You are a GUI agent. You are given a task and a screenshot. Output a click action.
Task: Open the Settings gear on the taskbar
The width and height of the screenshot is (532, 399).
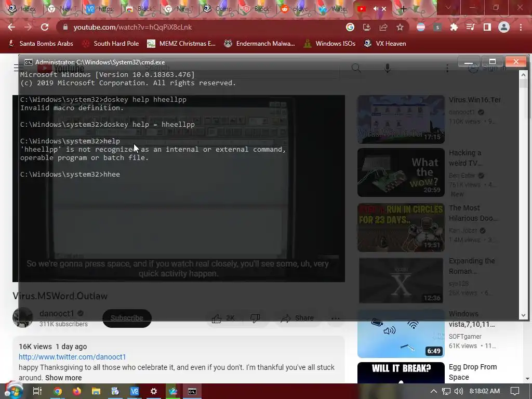click(154, 391)
